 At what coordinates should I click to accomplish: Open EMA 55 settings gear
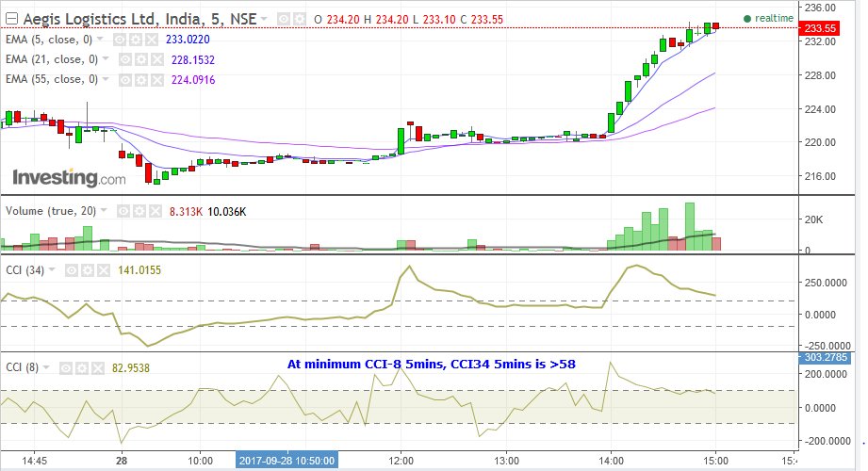pos(141,80)
